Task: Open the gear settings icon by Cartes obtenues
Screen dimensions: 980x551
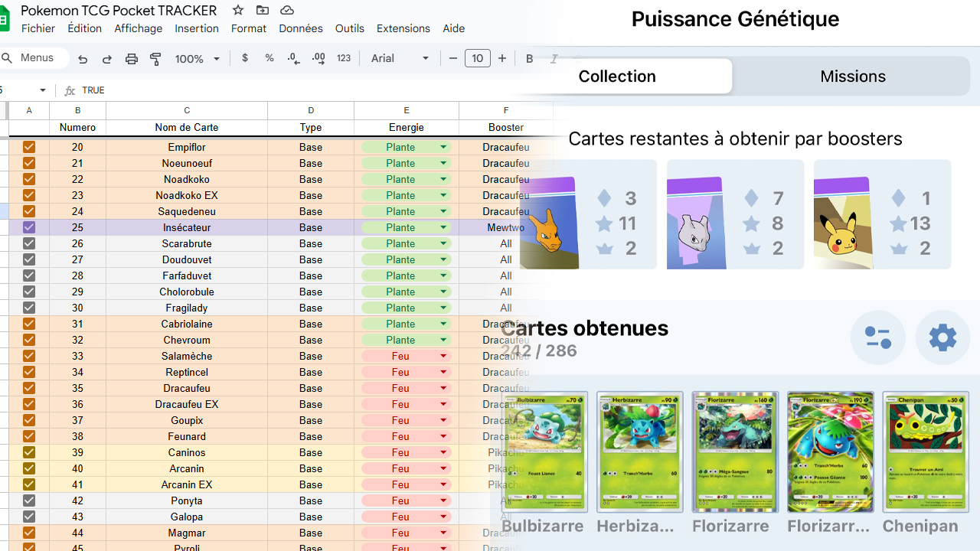Action: pos(942,337)
